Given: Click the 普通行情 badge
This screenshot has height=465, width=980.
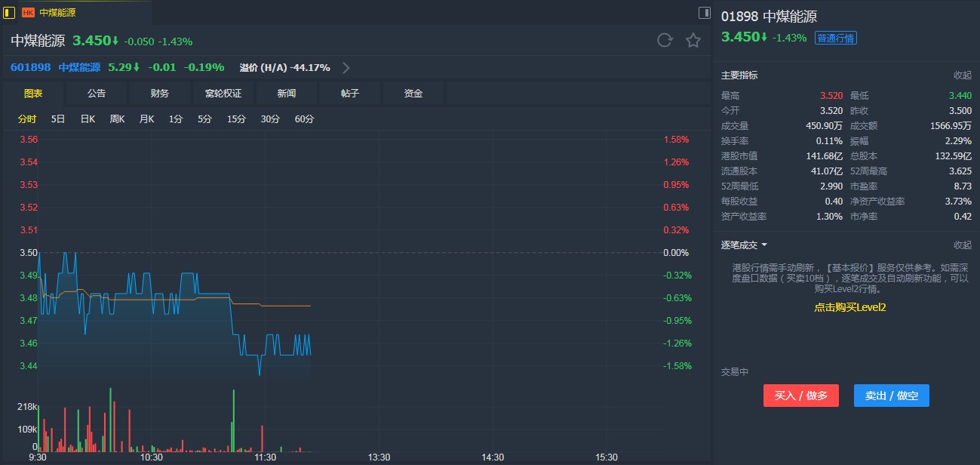Looking at the screenshot, I should point(836,38).
